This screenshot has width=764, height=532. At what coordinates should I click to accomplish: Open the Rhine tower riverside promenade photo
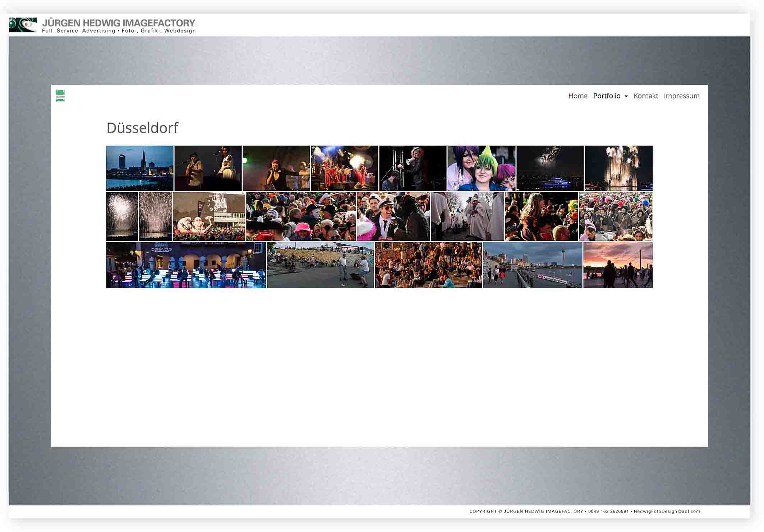tap(532, 265)
